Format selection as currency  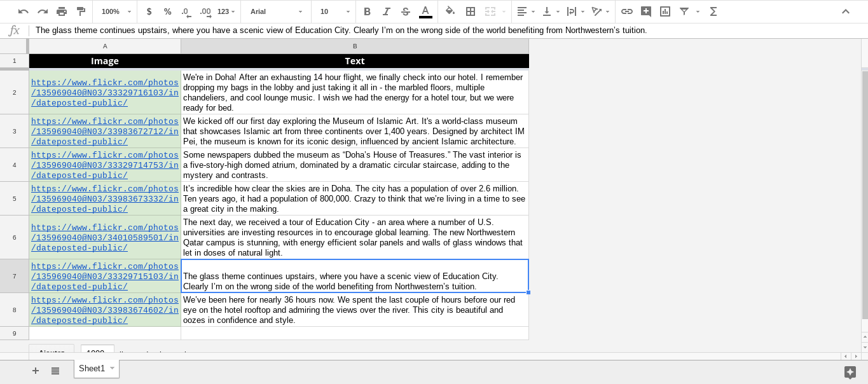(x=149, y=11)
